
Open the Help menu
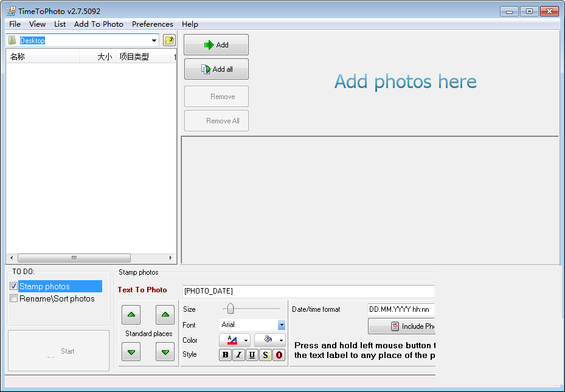pyautogui.click(x=190, y=24)
